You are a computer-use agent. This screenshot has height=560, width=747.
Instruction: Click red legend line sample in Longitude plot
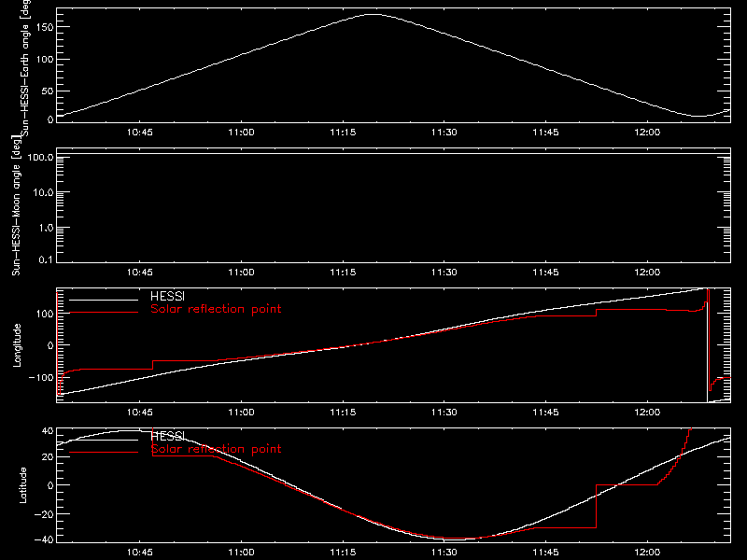click(104, 313)
